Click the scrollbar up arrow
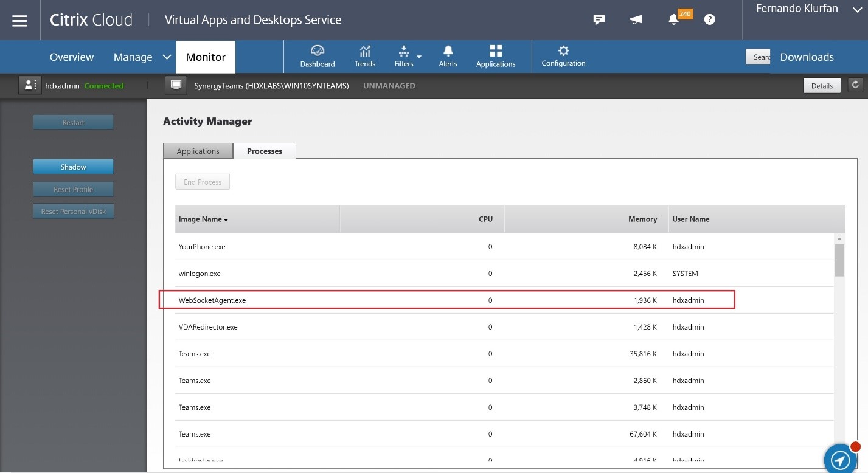Image resolution: width=868 pixels, height=473 pixels. tap(839, 239)
